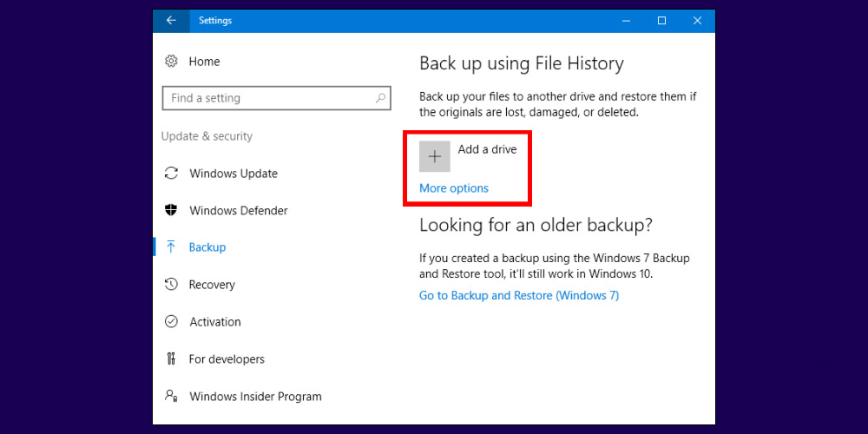Screen dimensions: 868x434
Task: Close the Settings window
Action: coord(697,21)
